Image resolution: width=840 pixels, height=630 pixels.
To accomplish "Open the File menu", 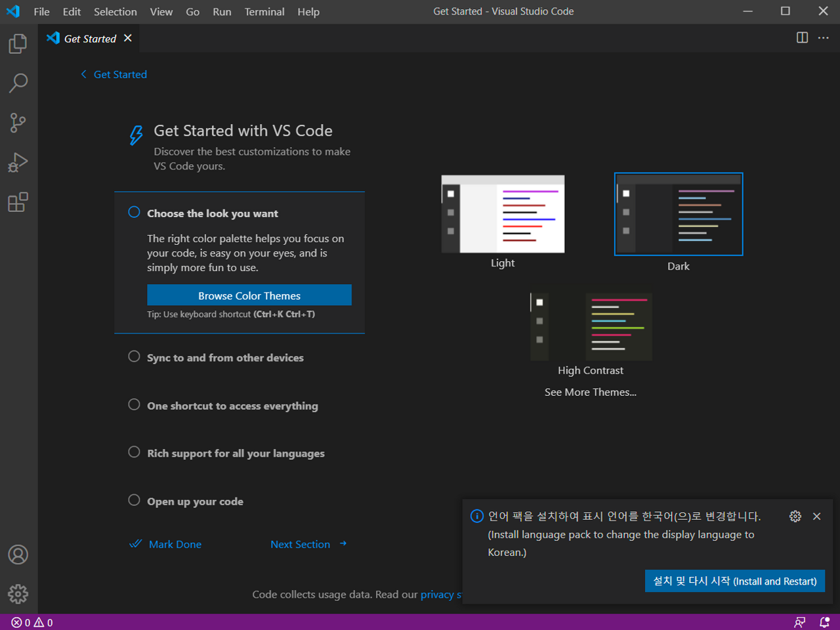I will [41, 12].
